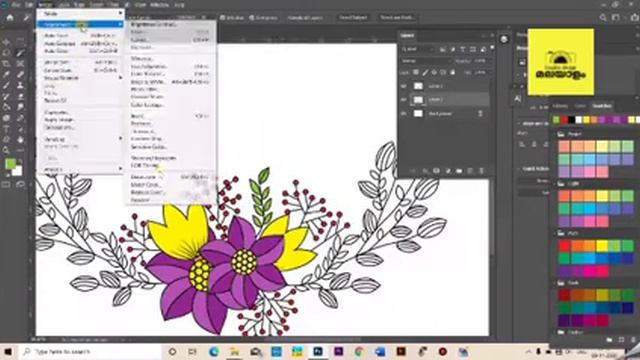
Task: Open the layer filter kind dropdown
Action: pos(419,49)
